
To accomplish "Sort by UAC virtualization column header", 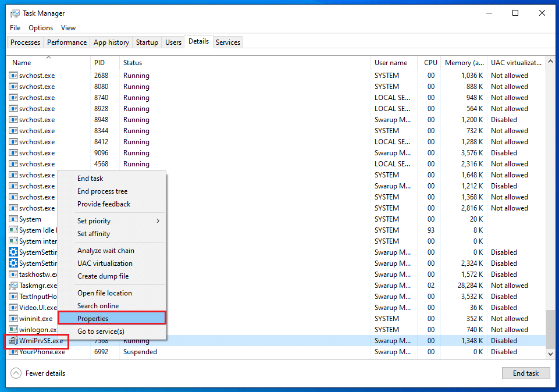I will click(x=516, y=63).
